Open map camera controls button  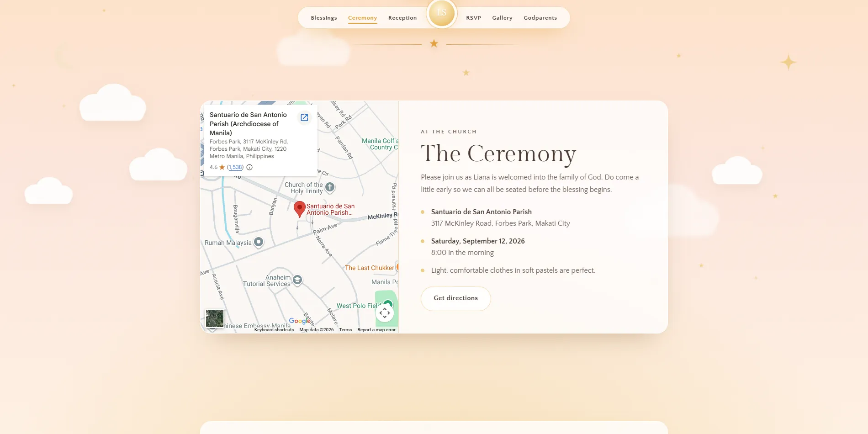pos(385,313)
